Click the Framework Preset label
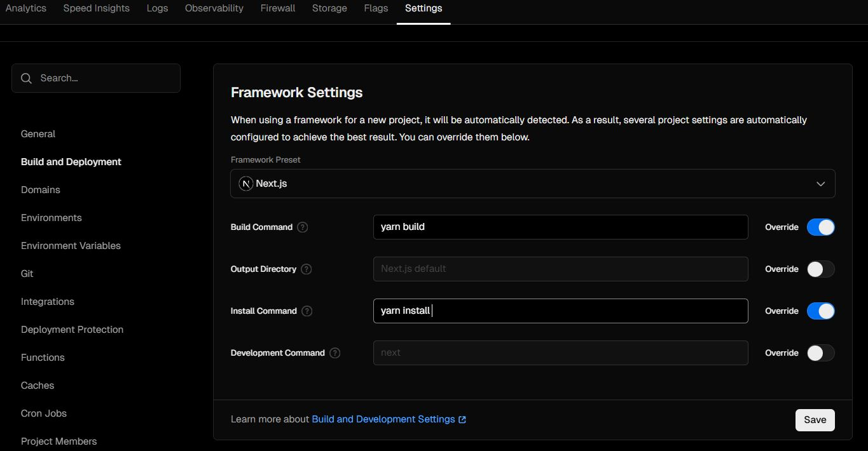 click(x=266, y=160)
